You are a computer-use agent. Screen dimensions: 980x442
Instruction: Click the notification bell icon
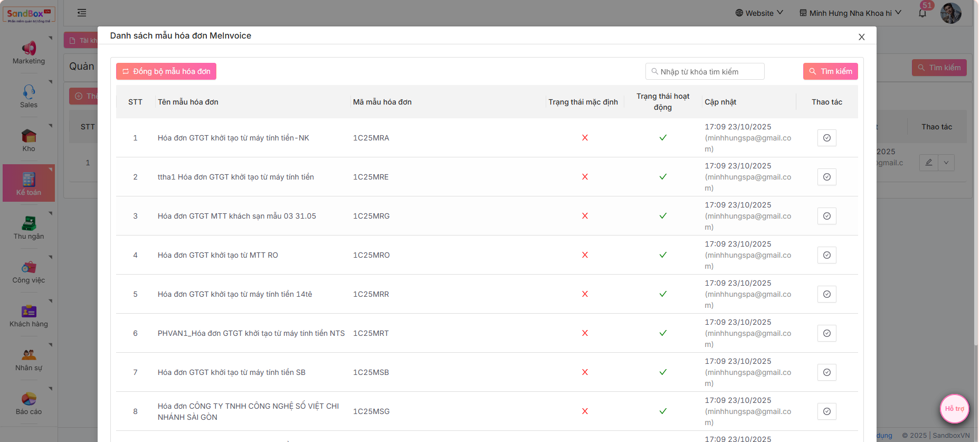922,13
